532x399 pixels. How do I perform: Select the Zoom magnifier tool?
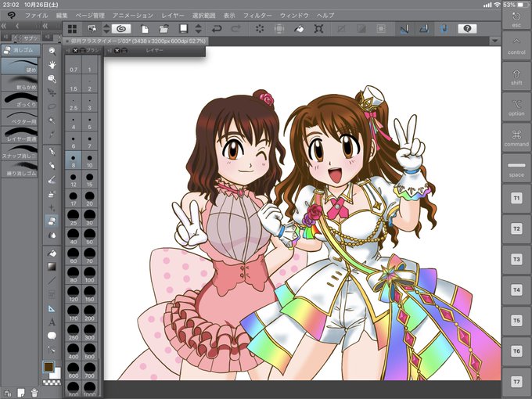52,51
